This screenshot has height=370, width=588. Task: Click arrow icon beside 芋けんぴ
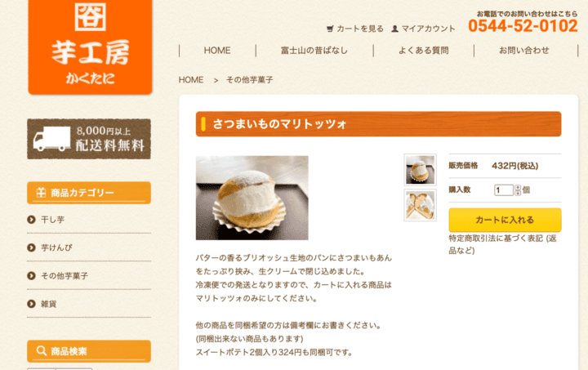point(32,247)
